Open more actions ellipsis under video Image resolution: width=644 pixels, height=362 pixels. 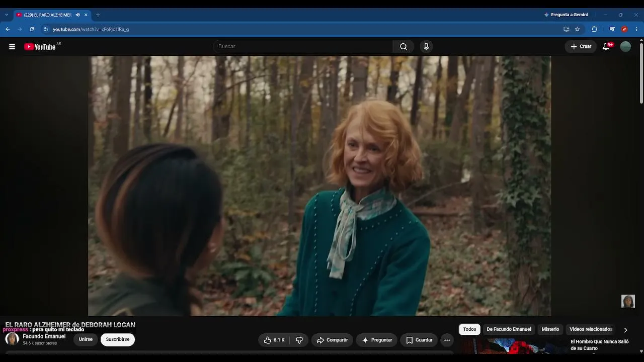447,340
